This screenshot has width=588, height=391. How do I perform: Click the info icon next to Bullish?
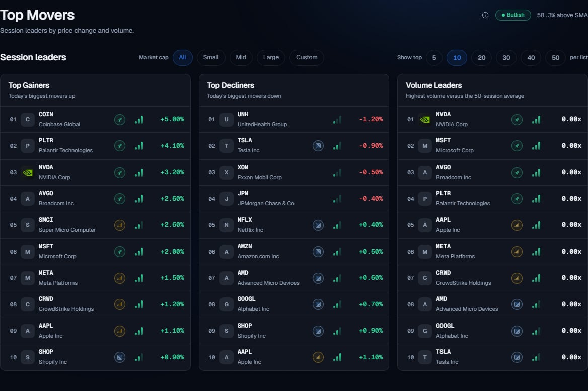pyautogui.click(x=485, y=15)
